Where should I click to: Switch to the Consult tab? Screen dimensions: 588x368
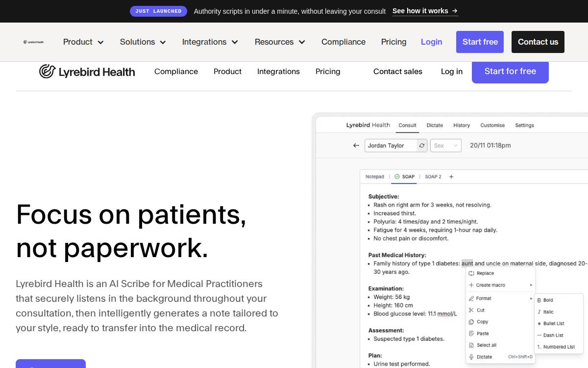point(408,126)
